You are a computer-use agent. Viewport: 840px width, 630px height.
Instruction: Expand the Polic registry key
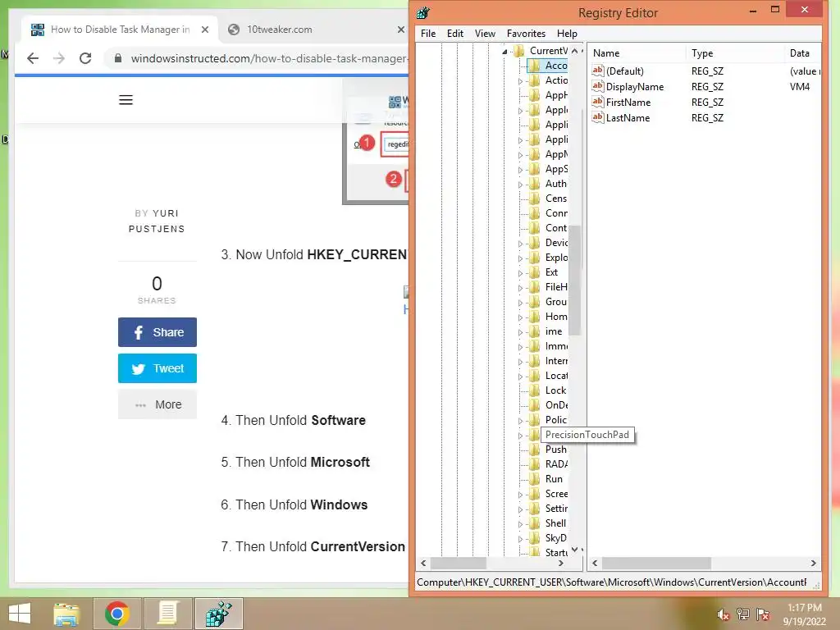(x=520, y=421)
